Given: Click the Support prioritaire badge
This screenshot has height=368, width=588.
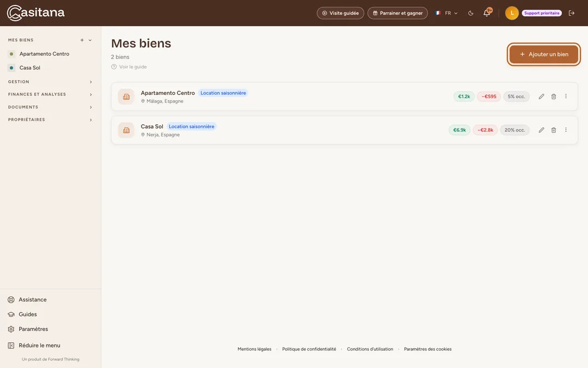Looking at the screenshot, I should coord(542,13).
